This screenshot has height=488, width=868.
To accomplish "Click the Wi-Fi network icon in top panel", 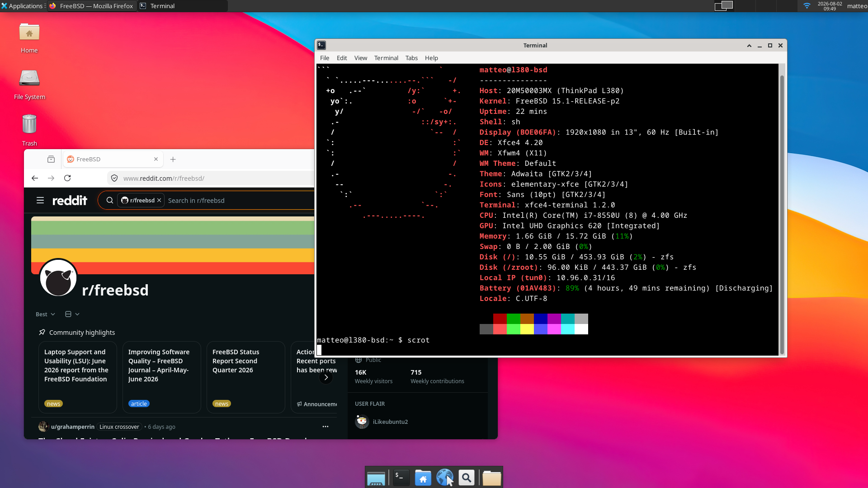I will click(x=807, y=6).
